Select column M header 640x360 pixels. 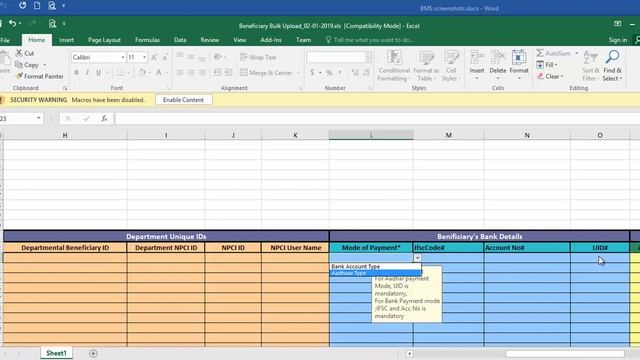449,135
